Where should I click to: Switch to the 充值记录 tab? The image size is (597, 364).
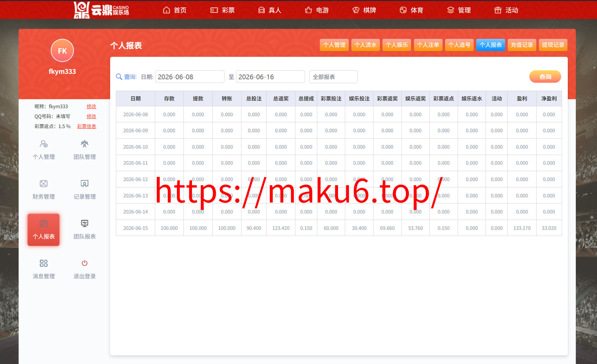(x=522, y=45)
